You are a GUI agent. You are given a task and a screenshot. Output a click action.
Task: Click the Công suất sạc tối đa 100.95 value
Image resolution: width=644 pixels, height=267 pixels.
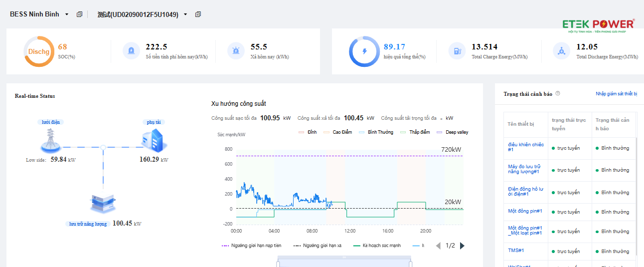tap(270, 118)
